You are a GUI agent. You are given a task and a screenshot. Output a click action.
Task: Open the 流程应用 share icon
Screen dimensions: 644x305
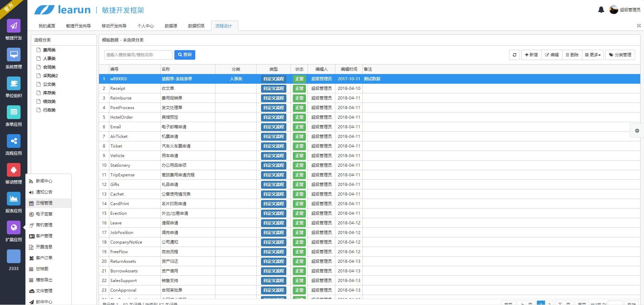[14, 141]
